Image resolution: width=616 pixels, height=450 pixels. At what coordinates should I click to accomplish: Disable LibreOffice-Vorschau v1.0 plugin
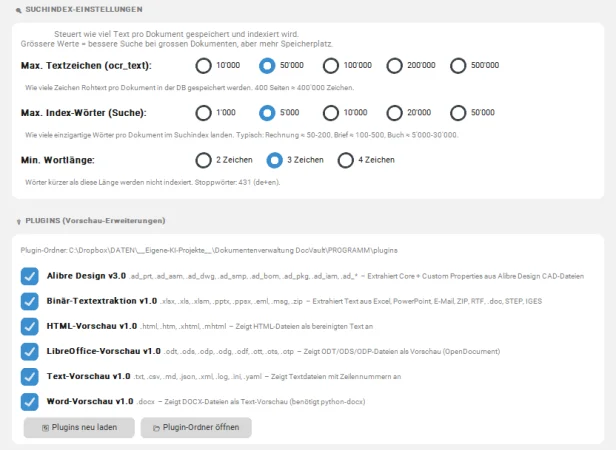click(x=29, y=351)
